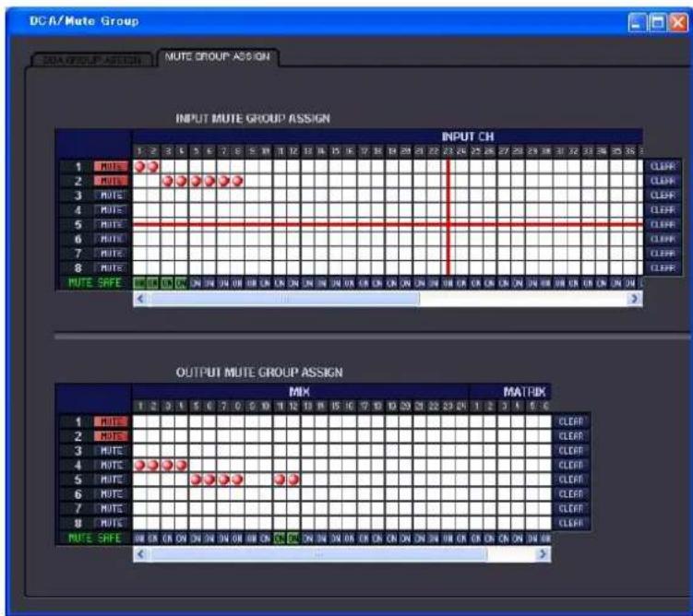The image size is (693, 616).
Task: Turn off input Mute Safe for channel 2
Action: coord(153,283)
